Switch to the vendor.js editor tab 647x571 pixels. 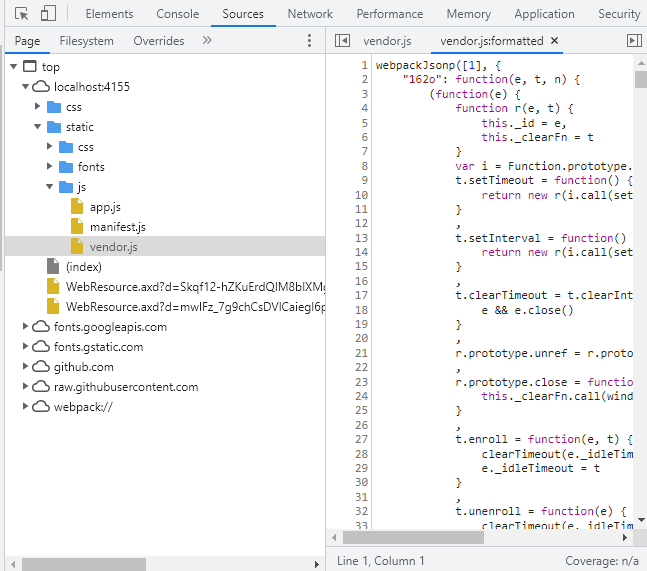click(x=387, y=41)
